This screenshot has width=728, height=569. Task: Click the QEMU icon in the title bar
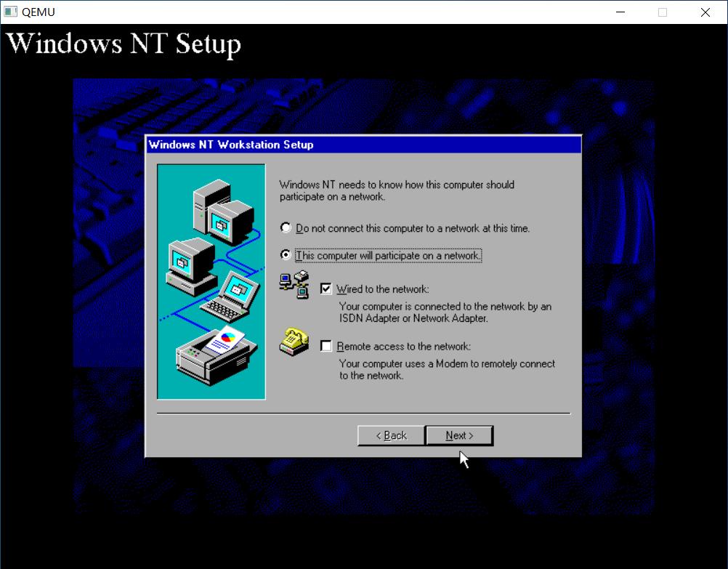pos(10,12)
